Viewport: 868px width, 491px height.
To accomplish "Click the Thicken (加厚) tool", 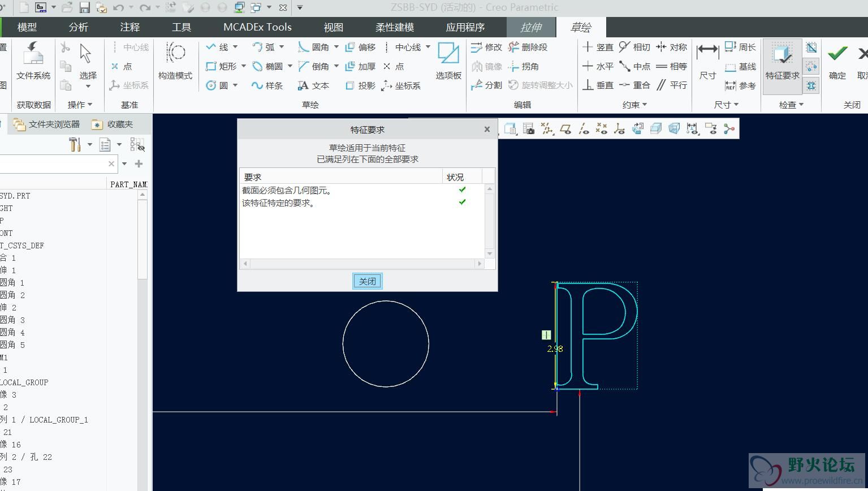I will pos(360,66).
